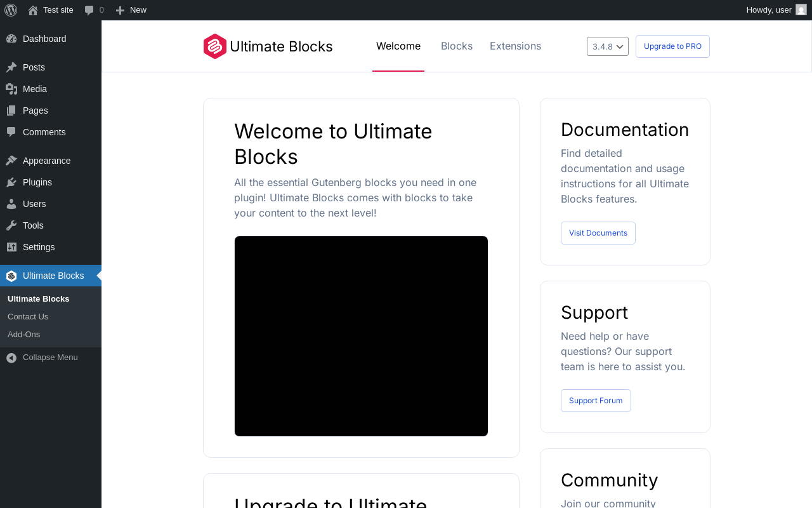This screenshot has height=508, width=812.
Task: Click the plus New icon
Action: pos(120,10)
